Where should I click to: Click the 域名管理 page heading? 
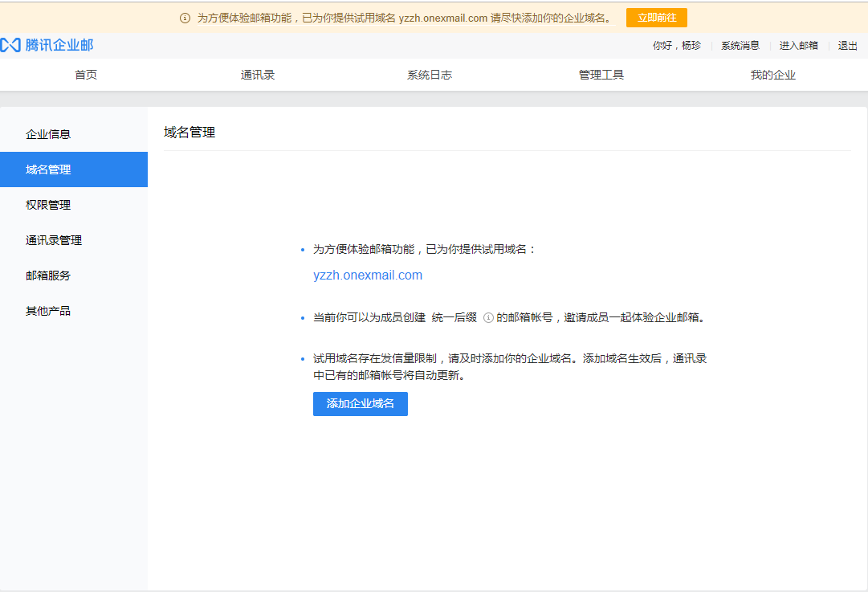click(x=189, y=133)
